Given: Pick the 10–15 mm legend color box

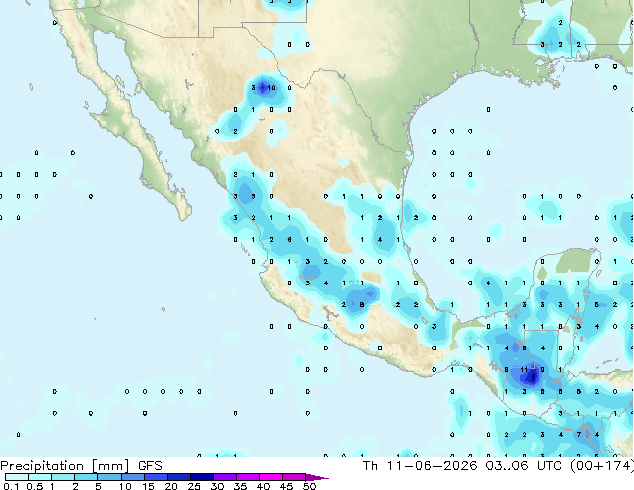Looking at the screenshot, I should [x=132, y=477].
